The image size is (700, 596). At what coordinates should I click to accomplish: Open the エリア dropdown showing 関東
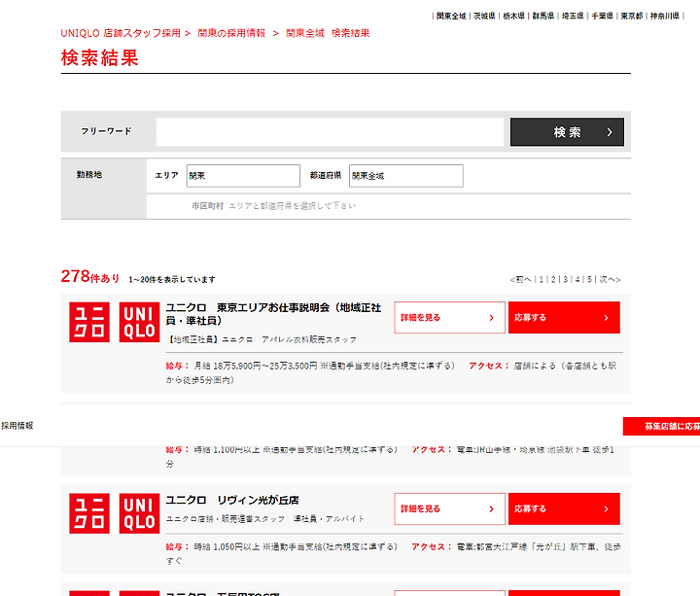(243, 175)
